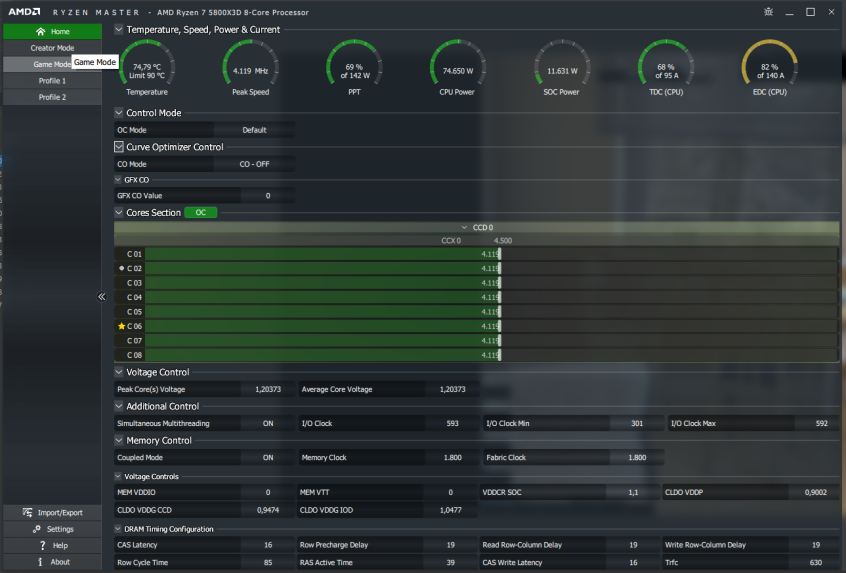Click the CCX 0 header label
The image size is (846, 573).
point(451,241)
